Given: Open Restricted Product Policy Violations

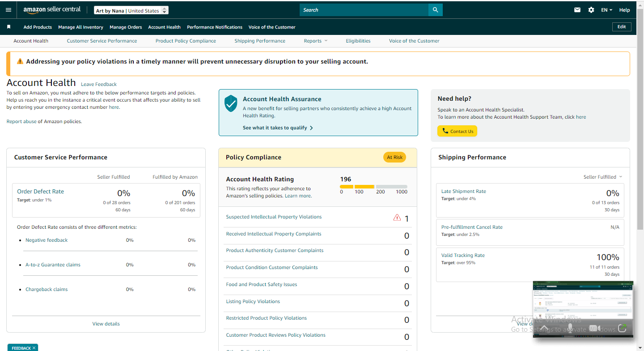Looking at the screenshot, I should [267, 318].
